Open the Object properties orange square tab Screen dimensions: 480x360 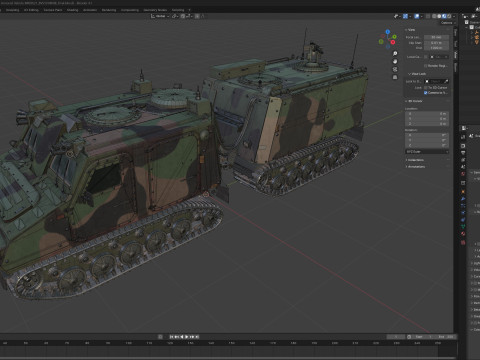pyautogui.click(x=463, y=191)
